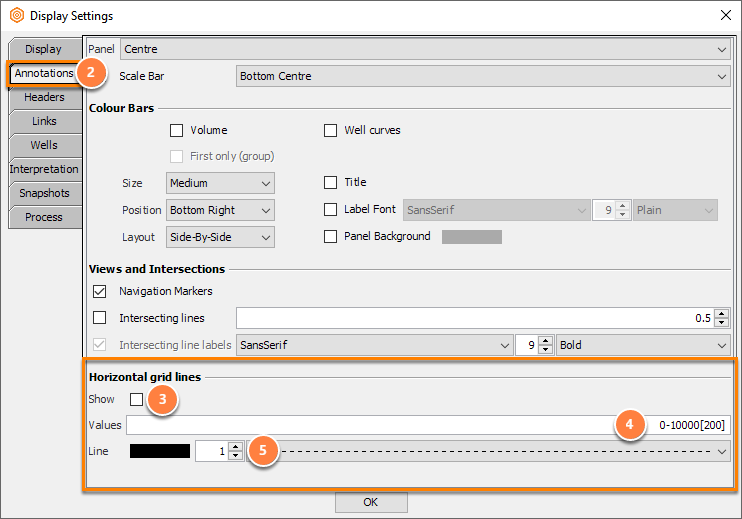Image resolution: width=742 pixels, height=519 pixels.
Task: Click the Display Settings app logo icon
Action: [17, 15]
